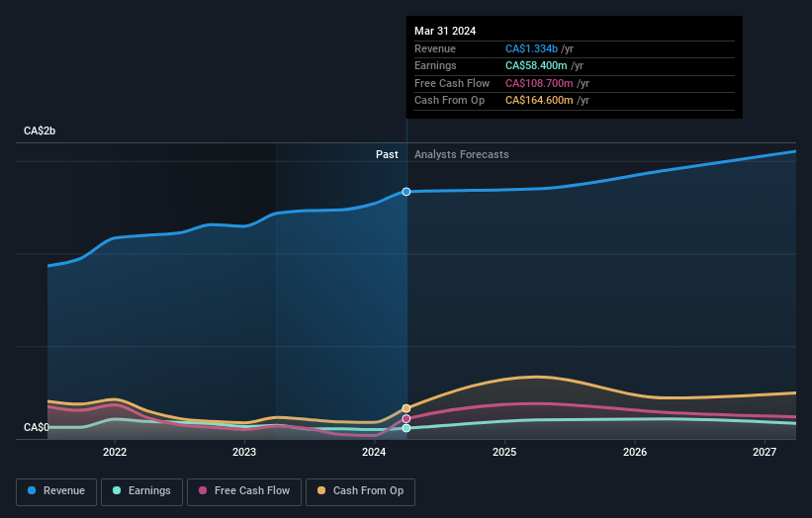This screenshot has width=812, height=518.
Task: Click the 2022 x-axis label
Action: point(115,452)
